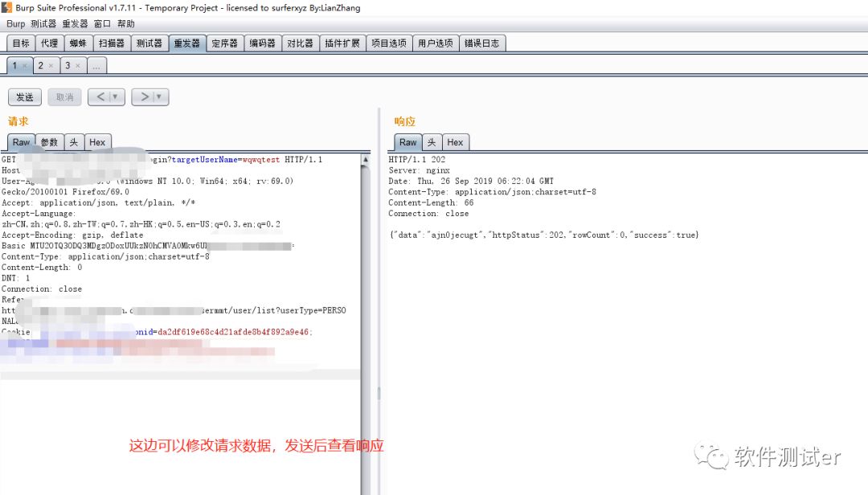Viewport: 868px width, 495px height.
Task: Select the request Hex tab
Action: point(97,142)
